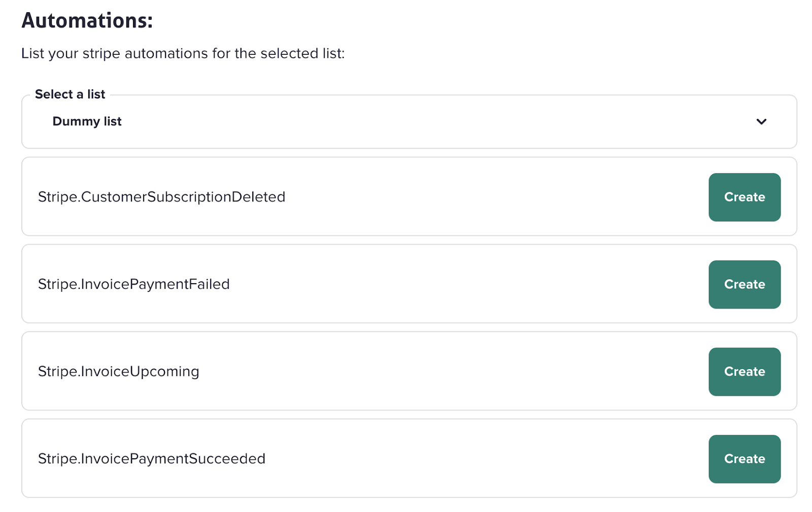
Task: Open the Dummy list selection
Action: pos(87,122)
